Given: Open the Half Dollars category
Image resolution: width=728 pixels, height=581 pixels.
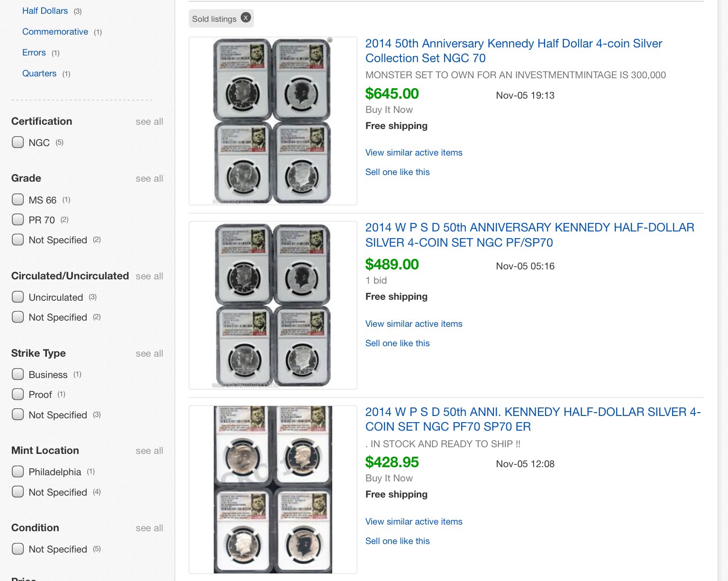Looking at the screenshot, I should click(45, 10).
